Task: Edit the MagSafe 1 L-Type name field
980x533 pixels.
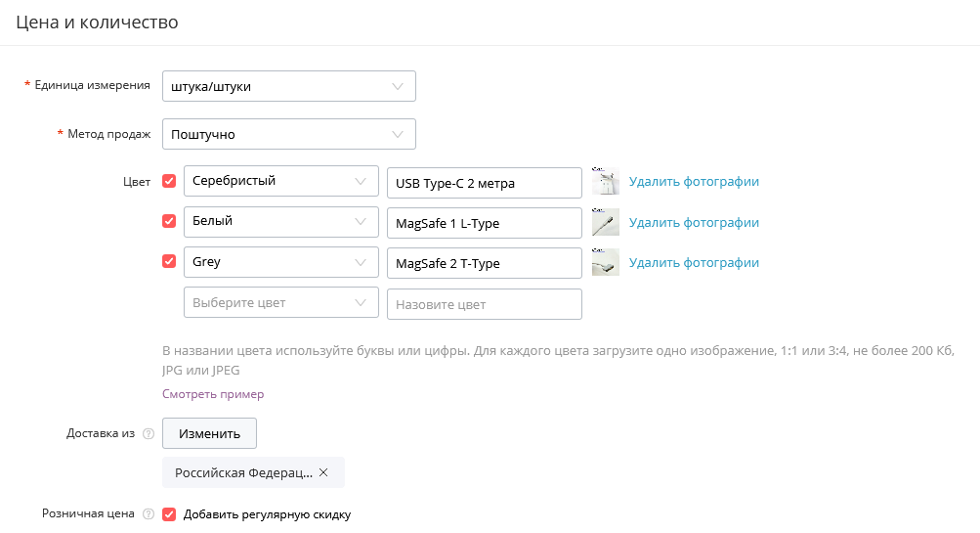Action: point(484,223)
